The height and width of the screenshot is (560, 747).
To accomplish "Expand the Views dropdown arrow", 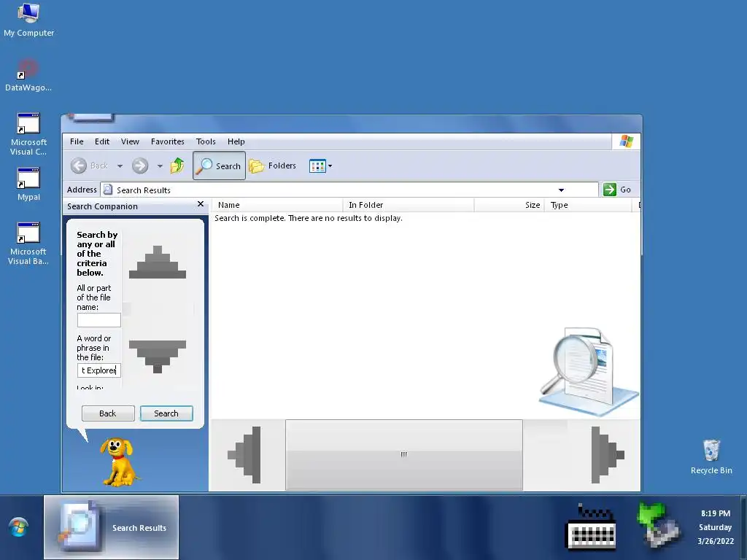I will coord(330,166).
